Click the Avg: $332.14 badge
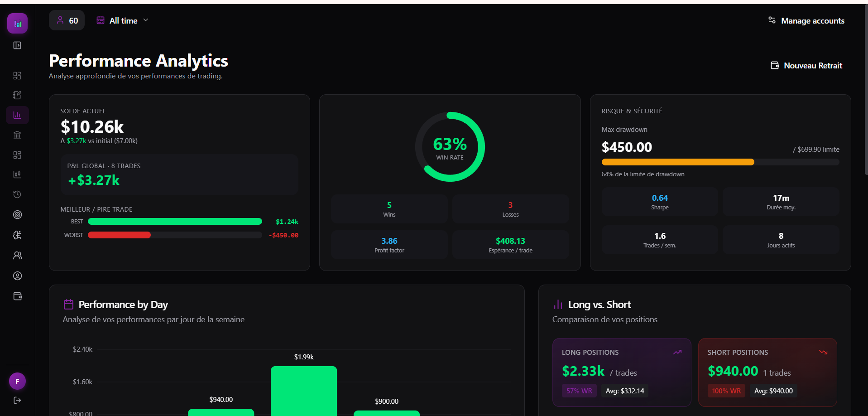This screenshot has height=416, width=868. pyautogui.click(x=625, y=391)
